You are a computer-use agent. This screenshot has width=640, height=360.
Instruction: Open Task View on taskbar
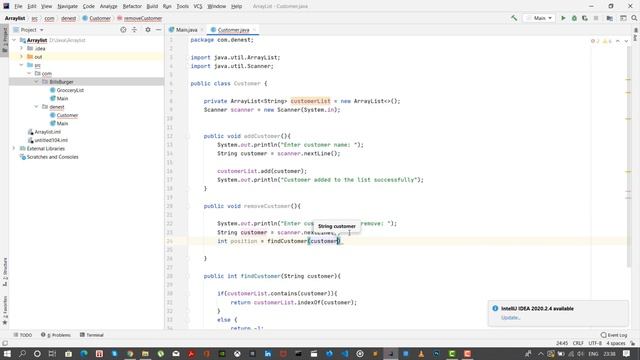(x=52, y=353)
